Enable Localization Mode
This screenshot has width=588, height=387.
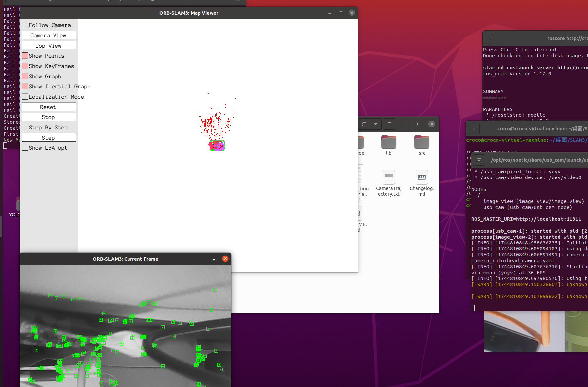click(x=25, y=96)
